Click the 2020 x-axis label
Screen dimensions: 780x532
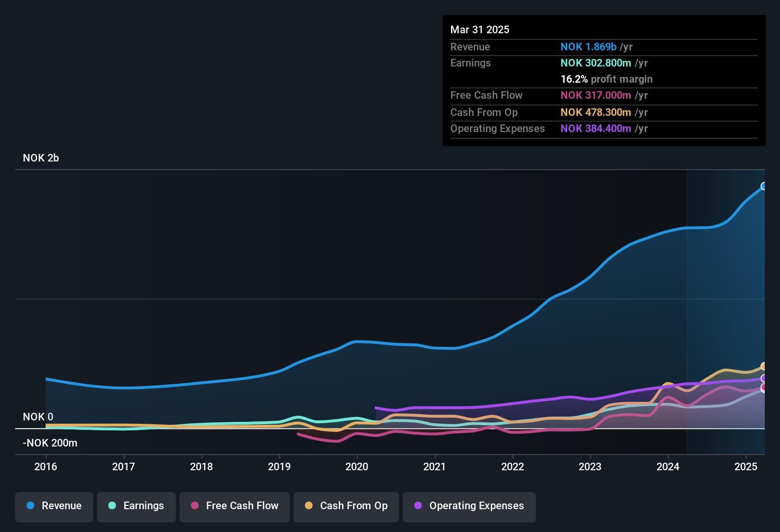coord(357,466)
